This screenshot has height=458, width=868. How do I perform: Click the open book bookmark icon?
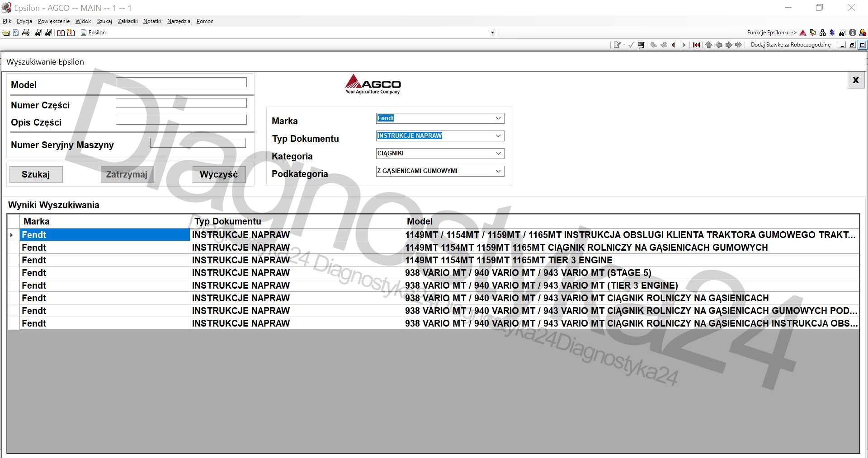61,33
